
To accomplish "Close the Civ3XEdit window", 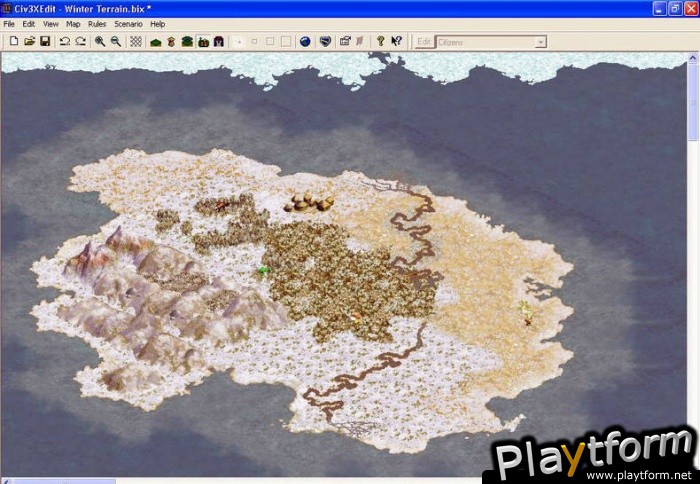I will click(691, 9).
